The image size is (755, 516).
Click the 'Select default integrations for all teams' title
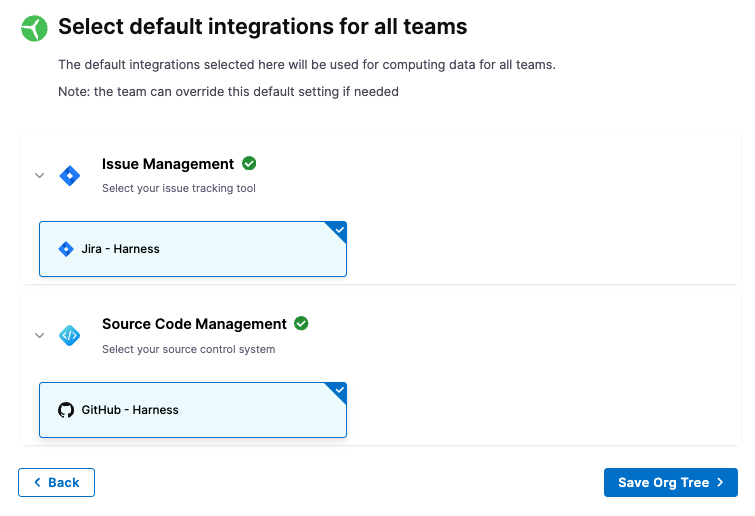coord(262,26)
